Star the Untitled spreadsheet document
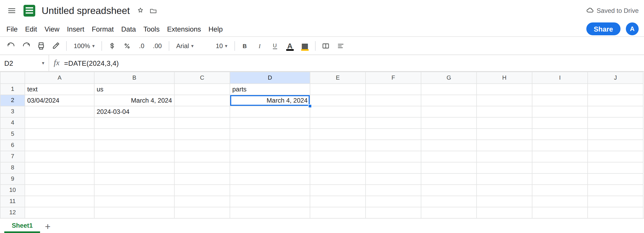 tap(140, 11)
